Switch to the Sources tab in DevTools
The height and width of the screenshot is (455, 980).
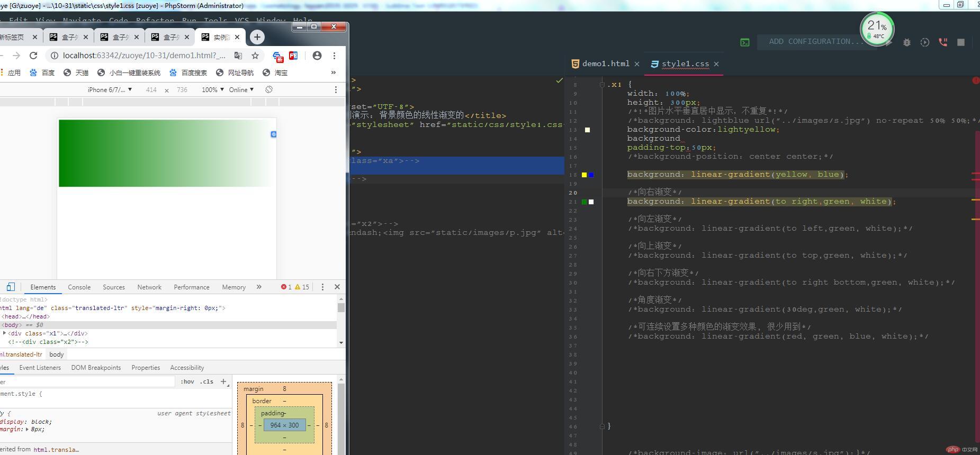tap(114, 287)
